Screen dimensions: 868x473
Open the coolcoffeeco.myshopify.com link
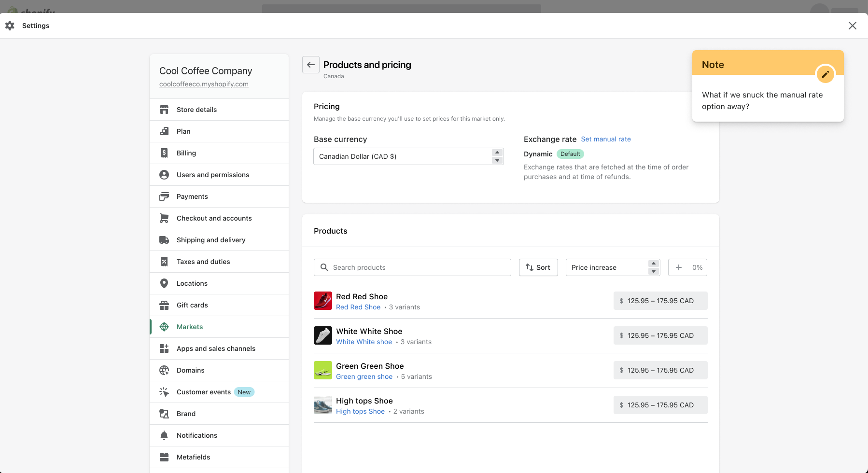click(204, 84)
